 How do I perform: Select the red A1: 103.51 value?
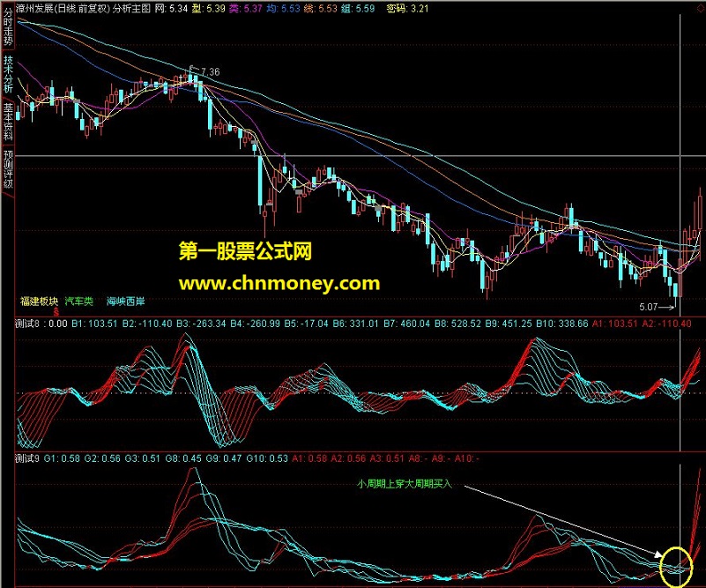click(615, 324)
